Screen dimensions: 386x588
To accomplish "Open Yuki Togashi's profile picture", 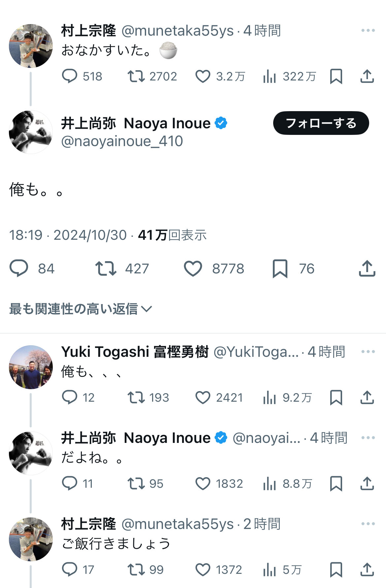I will tap(31, 367).
